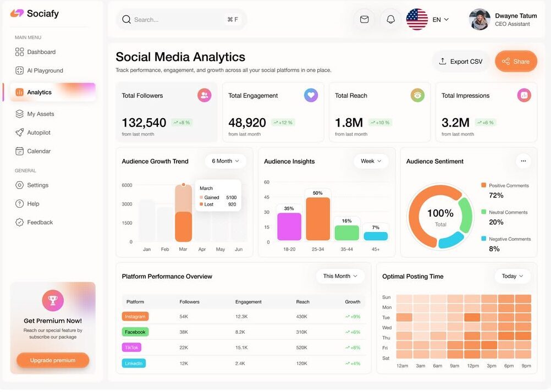Viewport: 551px width, 392px height.
Task: Click the Facebook platform tag
Action: click(135, 332)
